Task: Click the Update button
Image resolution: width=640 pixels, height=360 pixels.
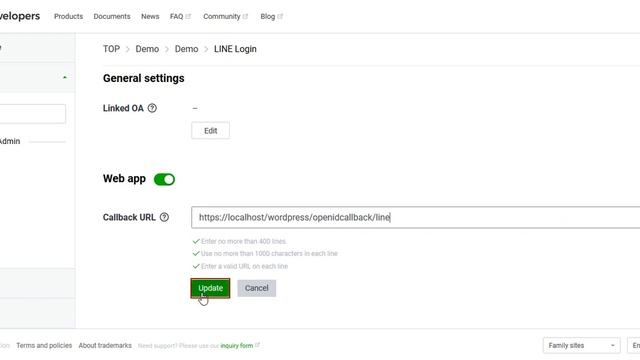Action: [x=210, y=288]
